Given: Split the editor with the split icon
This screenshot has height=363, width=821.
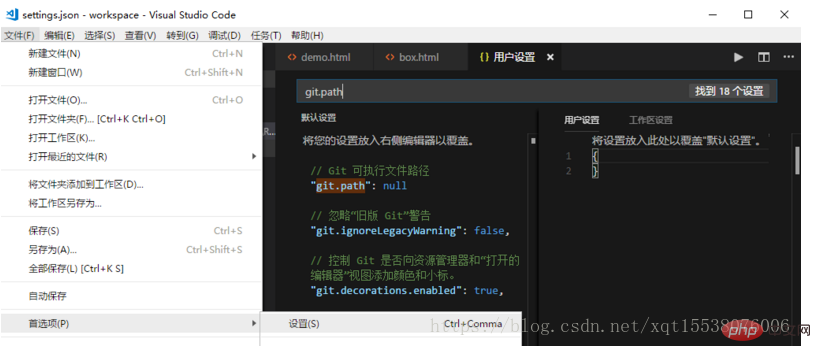Looking at the screenshot, I should (x=764, y=57).
